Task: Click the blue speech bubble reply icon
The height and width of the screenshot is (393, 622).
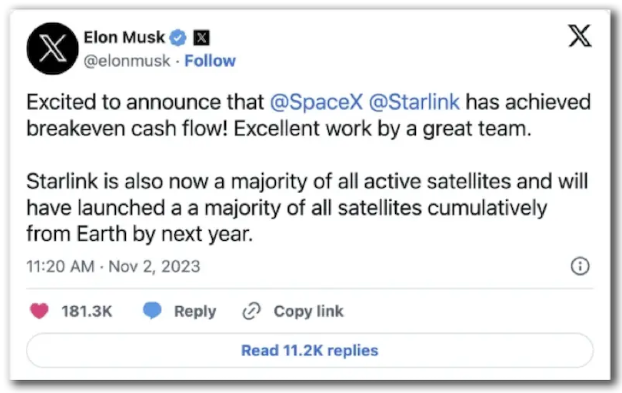Action: (x=152, y=311)
